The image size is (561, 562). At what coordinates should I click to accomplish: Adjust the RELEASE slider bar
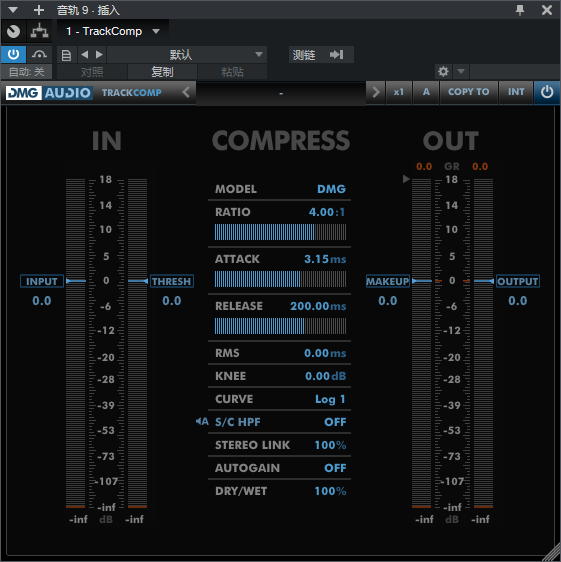280,326
